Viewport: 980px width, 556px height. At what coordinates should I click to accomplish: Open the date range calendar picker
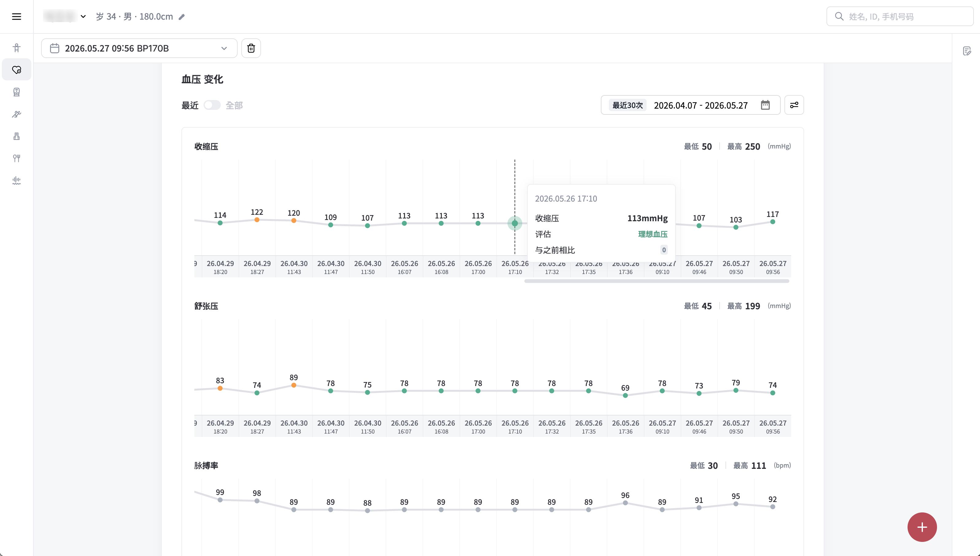[765, 105]
